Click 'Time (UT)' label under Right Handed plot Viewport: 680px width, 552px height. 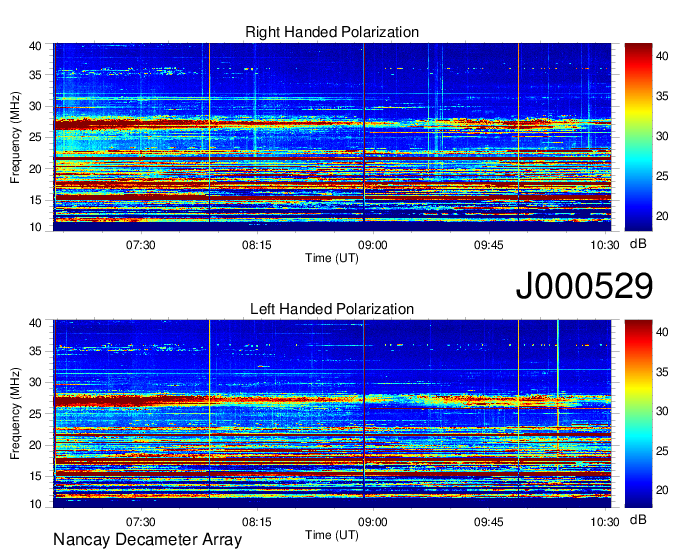tap(332, 258)
